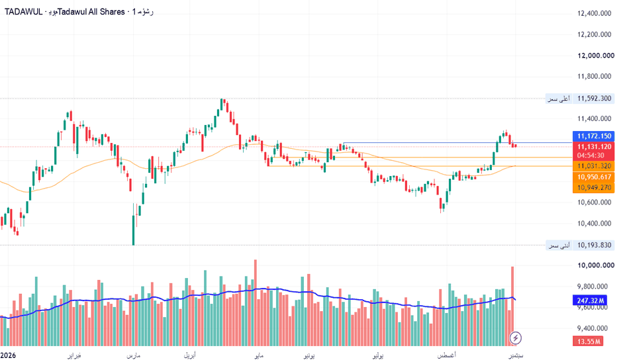This screenshot has width=617, height=364.
Task: Click the 2026 year label on time axis
Action: (8, 356)
